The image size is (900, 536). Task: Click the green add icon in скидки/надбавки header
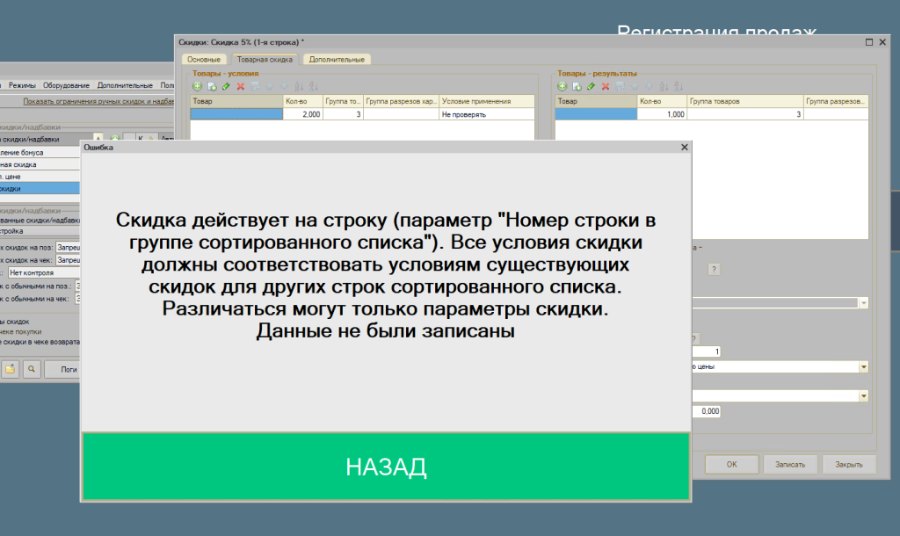114,139
